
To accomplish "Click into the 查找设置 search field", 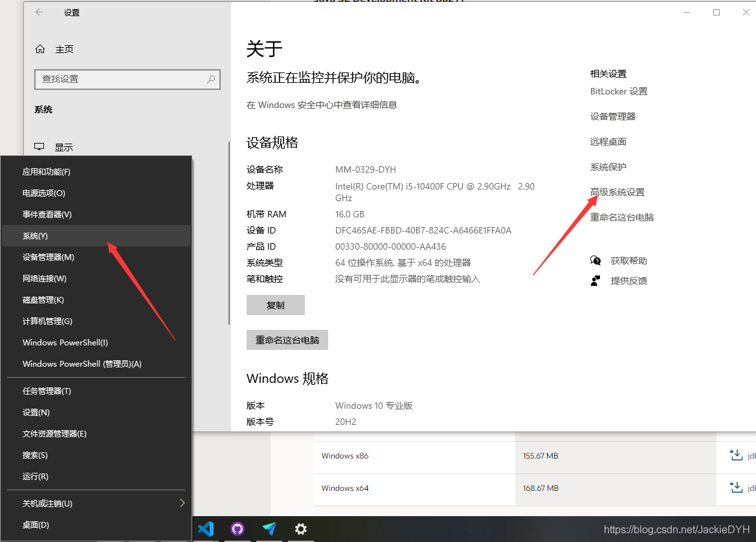I will tap(128, 79).
